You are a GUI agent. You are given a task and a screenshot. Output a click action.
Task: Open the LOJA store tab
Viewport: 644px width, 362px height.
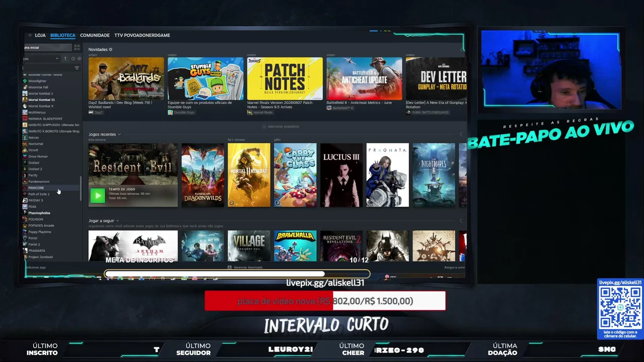pos(40,35)
